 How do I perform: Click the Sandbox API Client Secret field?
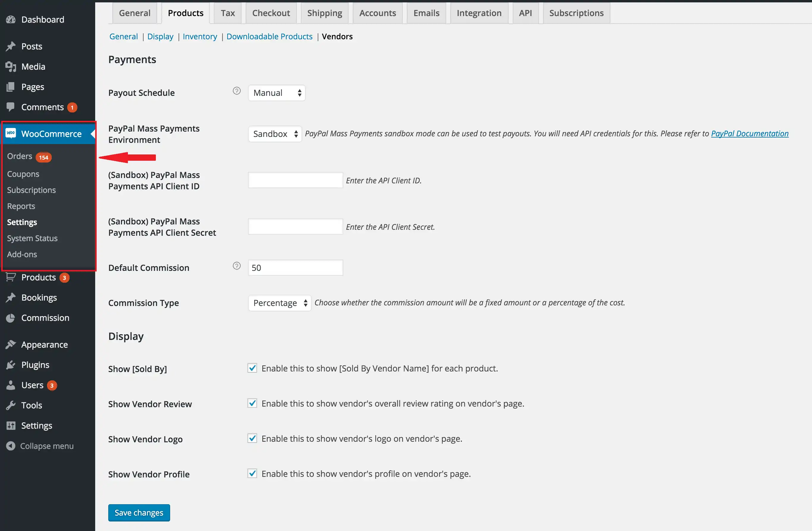[295, 227]
